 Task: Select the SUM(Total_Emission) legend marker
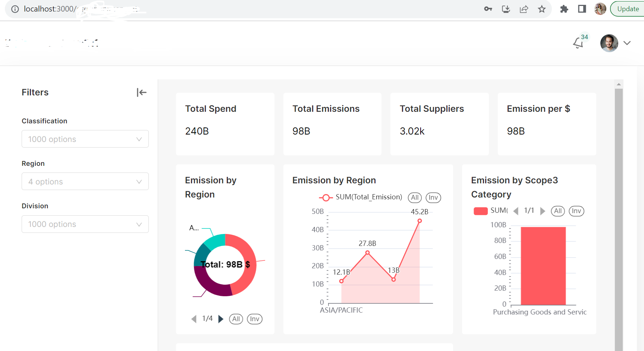click(326, 197)
